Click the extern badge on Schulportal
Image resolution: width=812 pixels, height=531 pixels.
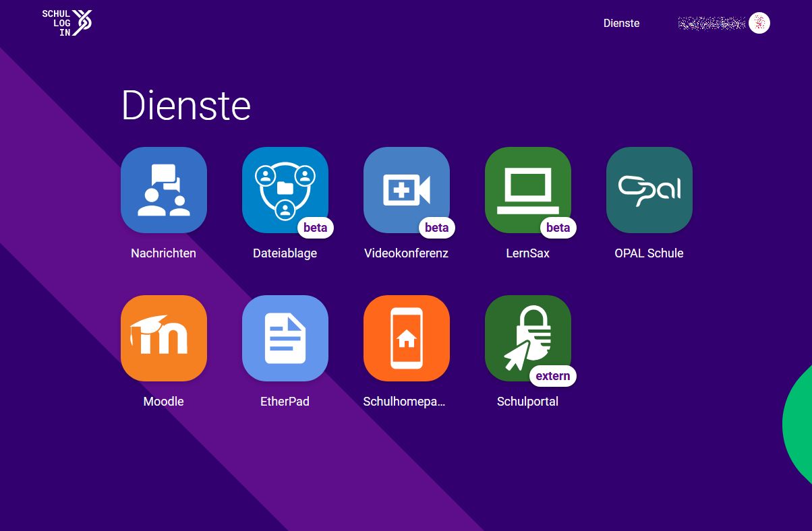pos(552,376)
